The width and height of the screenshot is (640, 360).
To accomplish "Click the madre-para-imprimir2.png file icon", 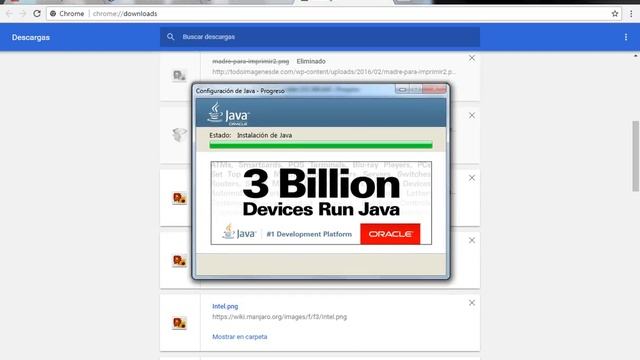I will [x=179, y=76].
